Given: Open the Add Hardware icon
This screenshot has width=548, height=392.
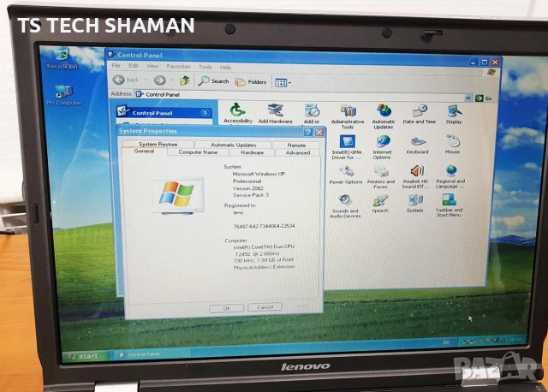Looking at the screenshot, I should pyautogui.click(x=276, y=114).
